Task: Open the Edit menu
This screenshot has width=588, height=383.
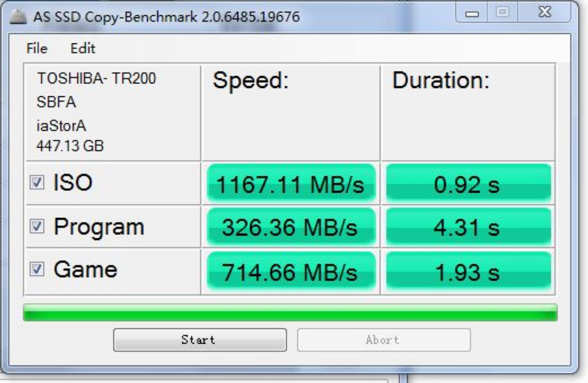Action: pyautogui.click(x=83, y=48)
